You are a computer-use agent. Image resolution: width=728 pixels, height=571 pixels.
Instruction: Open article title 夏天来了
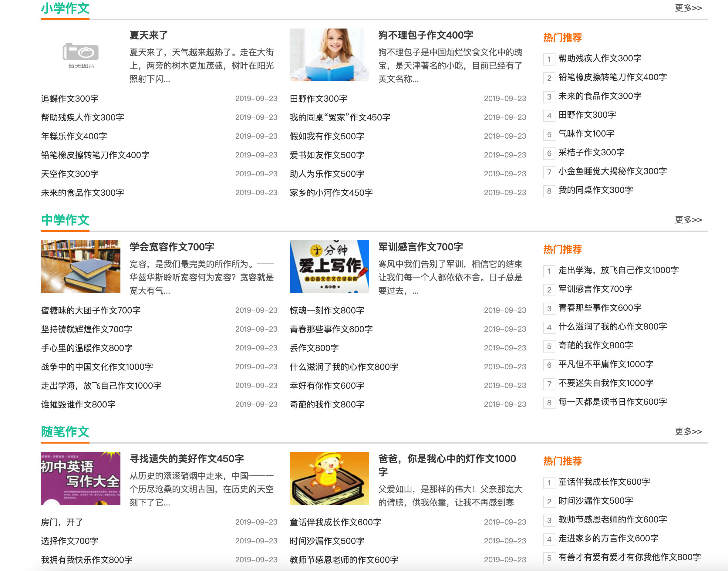(149, 35)
